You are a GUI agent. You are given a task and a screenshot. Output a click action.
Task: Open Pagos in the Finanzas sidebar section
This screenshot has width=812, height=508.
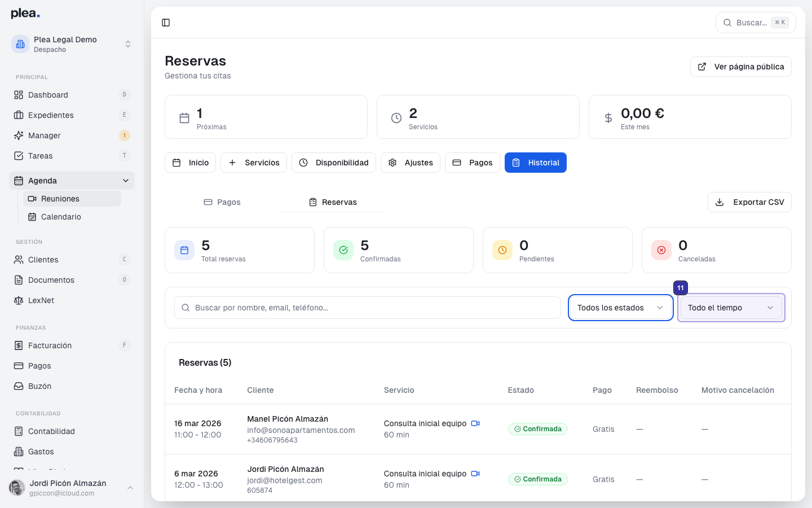[x=72, y=366]
